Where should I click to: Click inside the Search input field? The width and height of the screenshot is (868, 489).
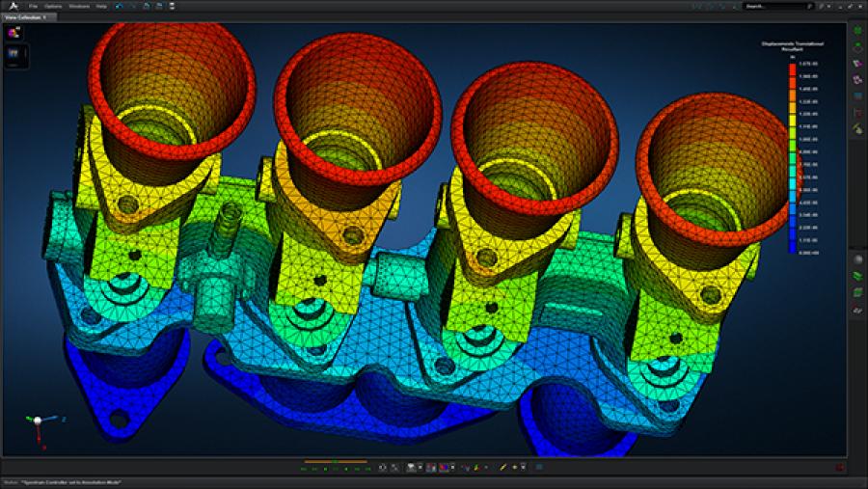772,6
